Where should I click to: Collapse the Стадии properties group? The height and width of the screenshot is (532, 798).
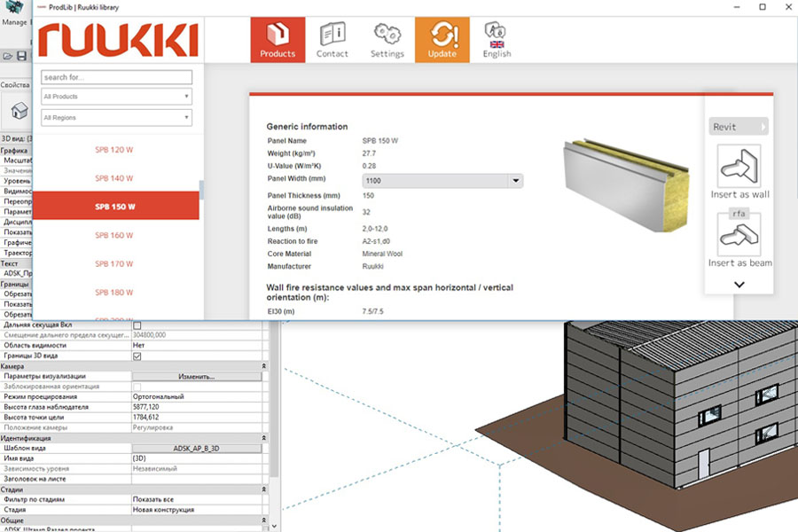(x=264, y=489)
